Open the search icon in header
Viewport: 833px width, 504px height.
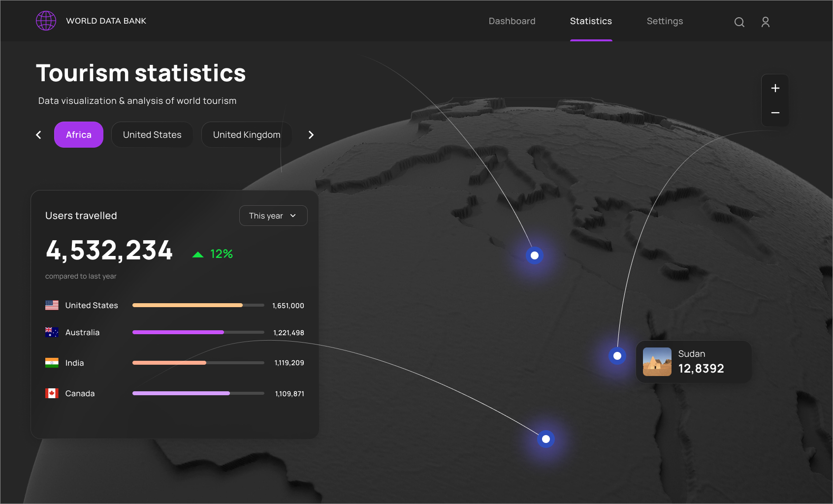coord(739,22)
